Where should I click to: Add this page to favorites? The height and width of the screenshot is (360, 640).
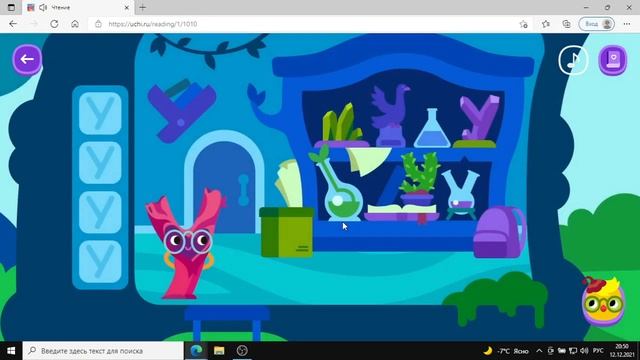point(524,24)
